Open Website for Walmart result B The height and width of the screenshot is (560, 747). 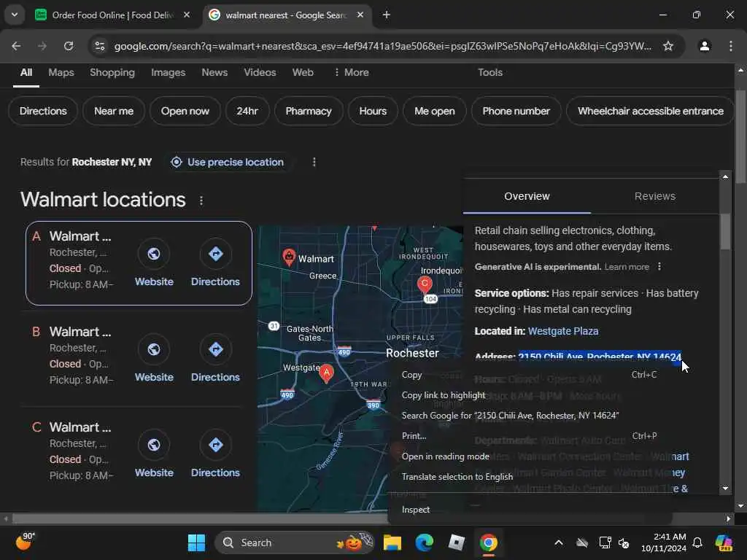[154, 359]
